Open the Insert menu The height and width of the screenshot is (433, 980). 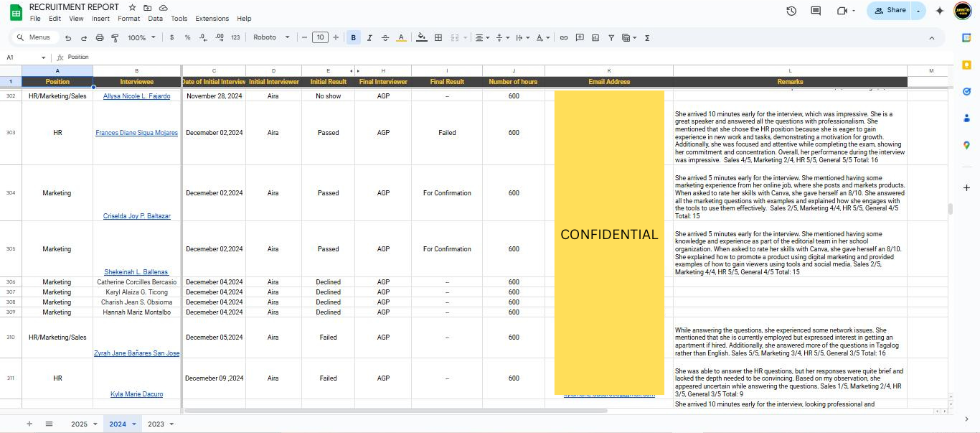pyautogui.click(x=100, y=19)
